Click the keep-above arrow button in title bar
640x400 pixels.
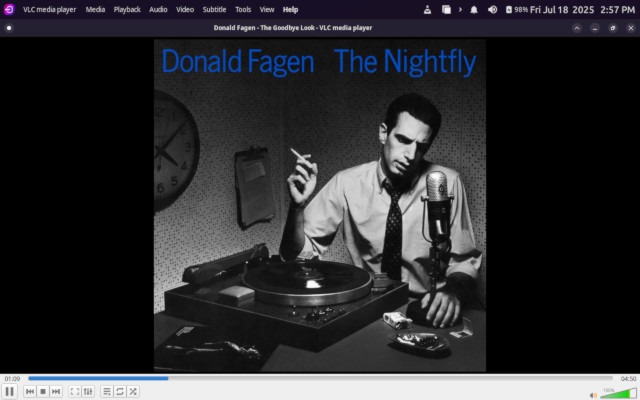click(x=577, y=28)
